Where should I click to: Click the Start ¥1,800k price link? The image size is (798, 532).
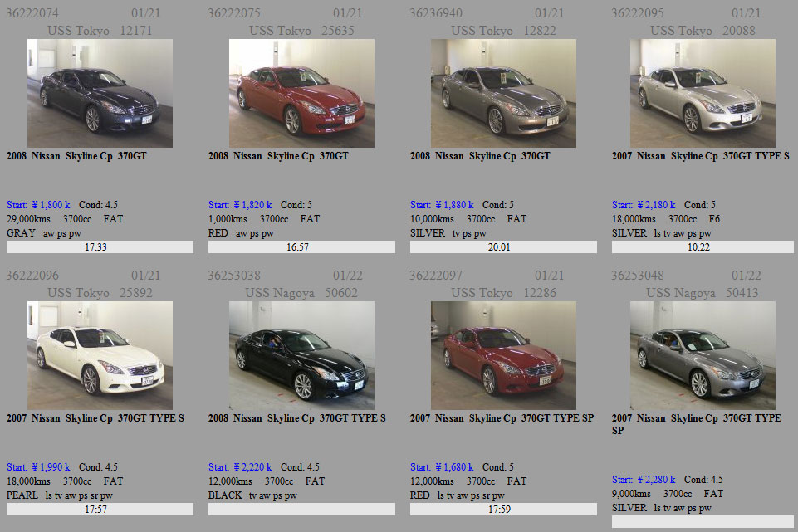[38, 205]
